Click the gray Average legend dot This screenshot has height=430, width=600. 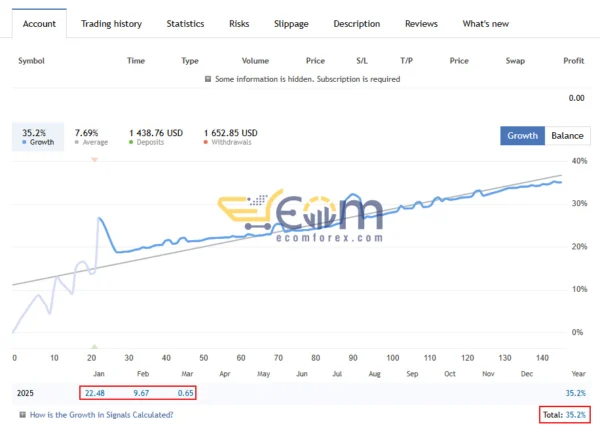(78, 142)
